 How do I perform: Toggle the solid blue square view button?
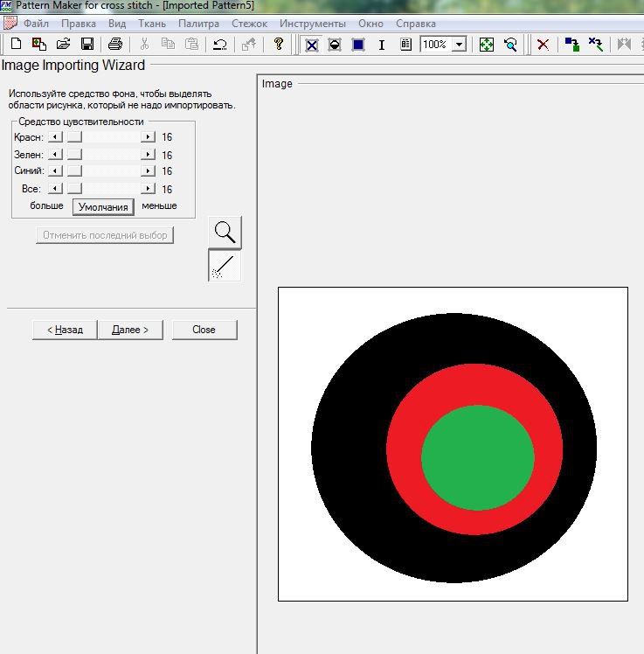click(358, 44)
